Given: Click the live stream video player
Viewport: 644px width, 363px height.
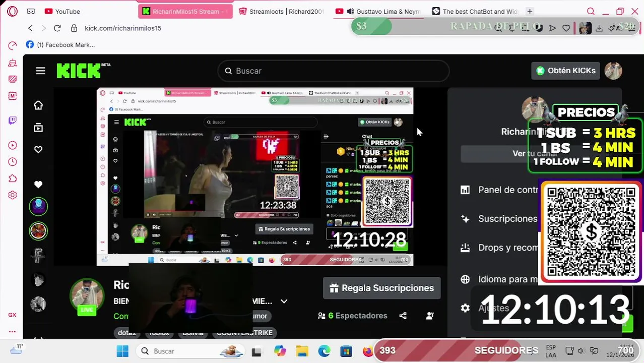Looking at the screenshot, I should (255, 176).
